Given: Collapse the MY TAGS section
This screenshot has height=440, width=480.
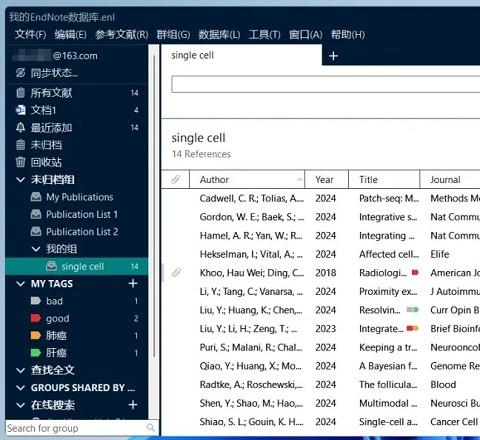Looking at the screenshot, I should tap(21, 284).
